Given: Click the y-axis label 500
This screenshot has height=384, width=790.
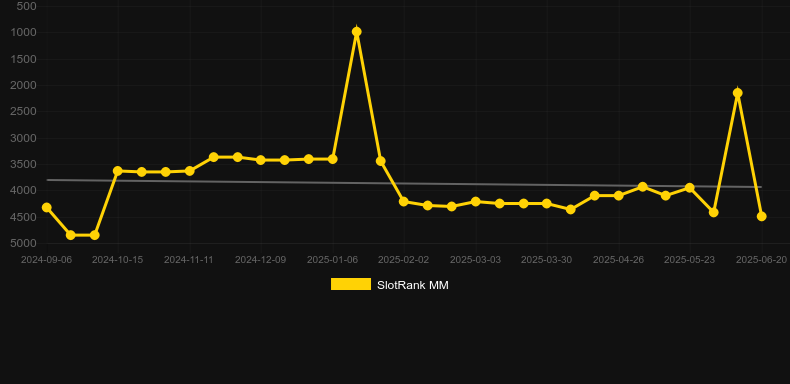Looking at the screenshot, I should click(x=26, y=6).
